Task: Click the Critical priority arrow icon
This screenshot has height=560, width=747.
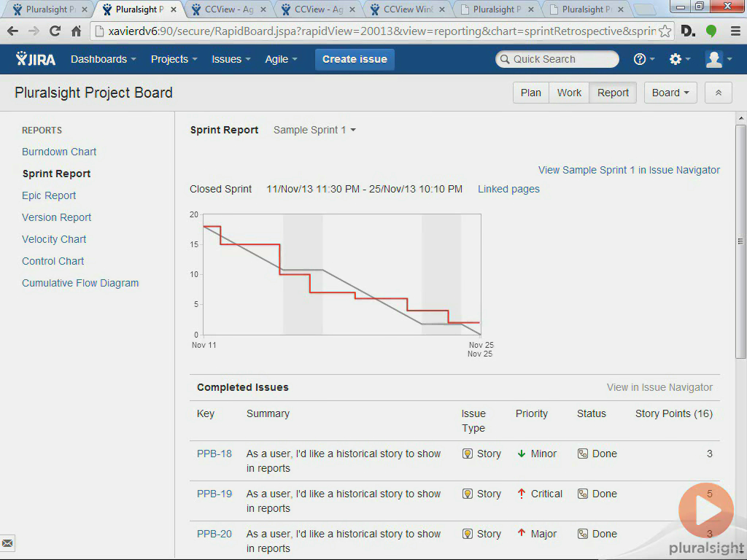Action: [521, 494]
